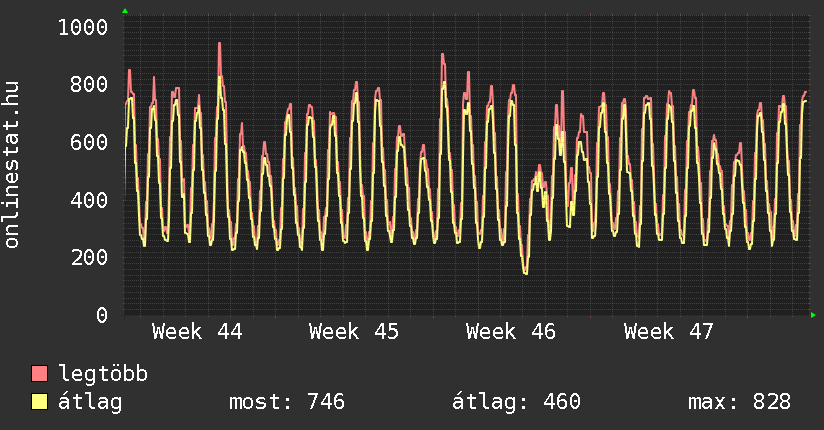The image size is (824, 430).
Task: Click the 400 label on the y-axis
Action: pos(89,200)
